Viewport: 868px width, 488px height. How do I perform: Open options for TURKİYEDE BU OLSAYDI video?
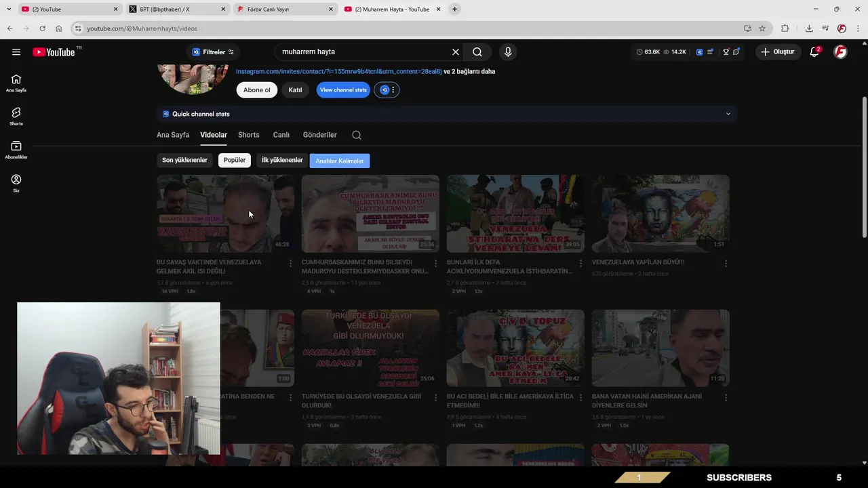tap(435, 397)
